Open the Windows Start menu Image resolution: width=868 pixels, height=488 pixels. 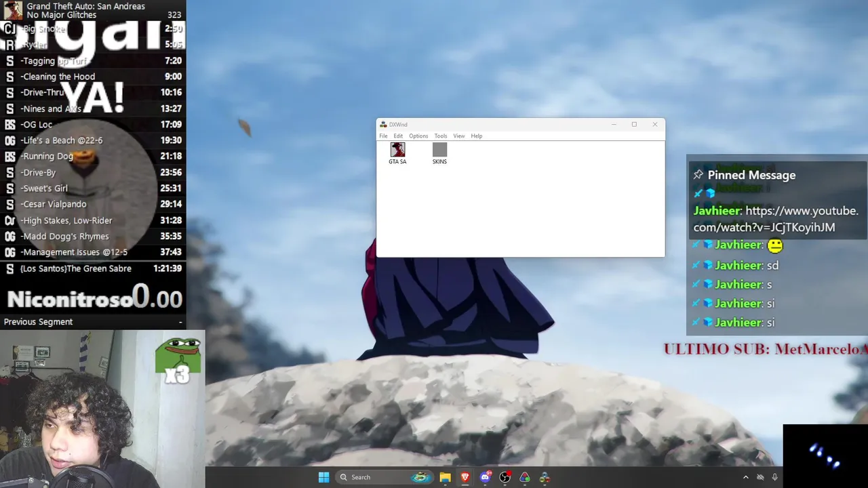tap(323, 477)
